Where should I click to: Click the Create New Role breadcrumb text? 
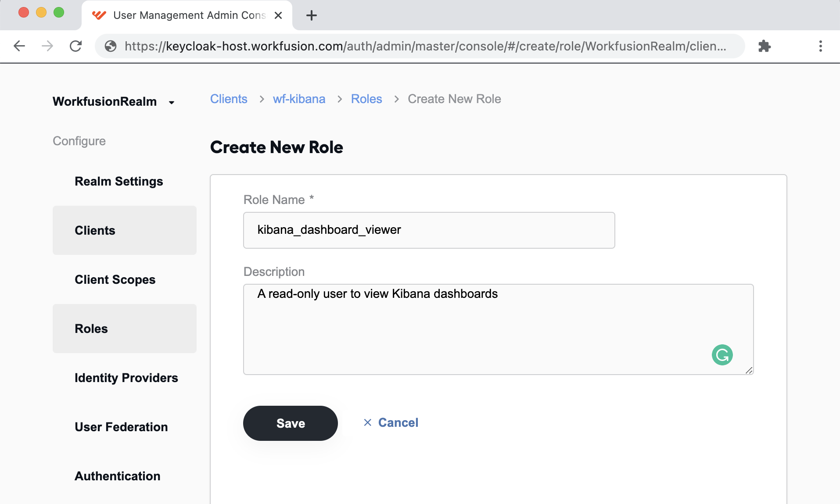point(454,99)
